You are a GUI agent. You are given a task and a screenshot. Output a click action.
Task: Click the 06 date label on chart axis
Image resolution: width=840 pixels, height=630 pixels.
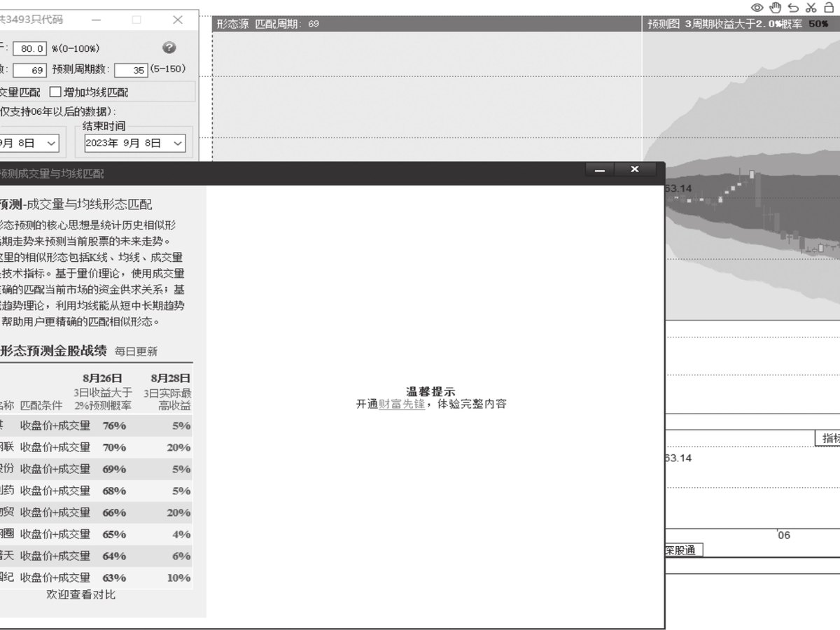tap(784, 535)
